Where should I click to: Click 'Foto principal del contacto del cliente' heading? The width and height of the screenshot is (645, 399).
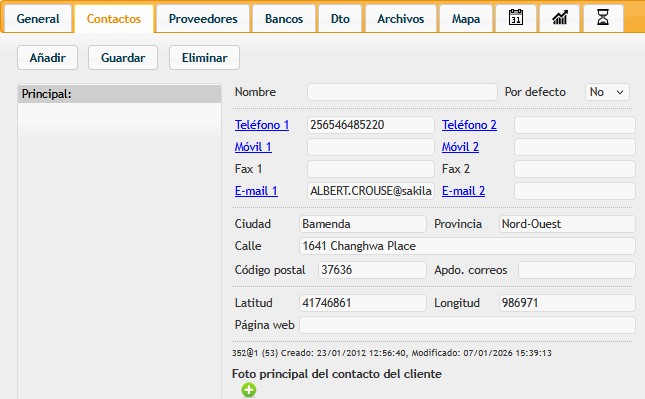pyautogui.click(x=336, y=374)
